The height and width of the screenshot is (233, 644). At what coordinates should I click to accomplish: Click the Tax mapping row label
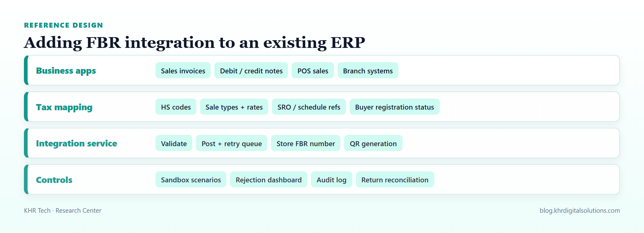64,107
